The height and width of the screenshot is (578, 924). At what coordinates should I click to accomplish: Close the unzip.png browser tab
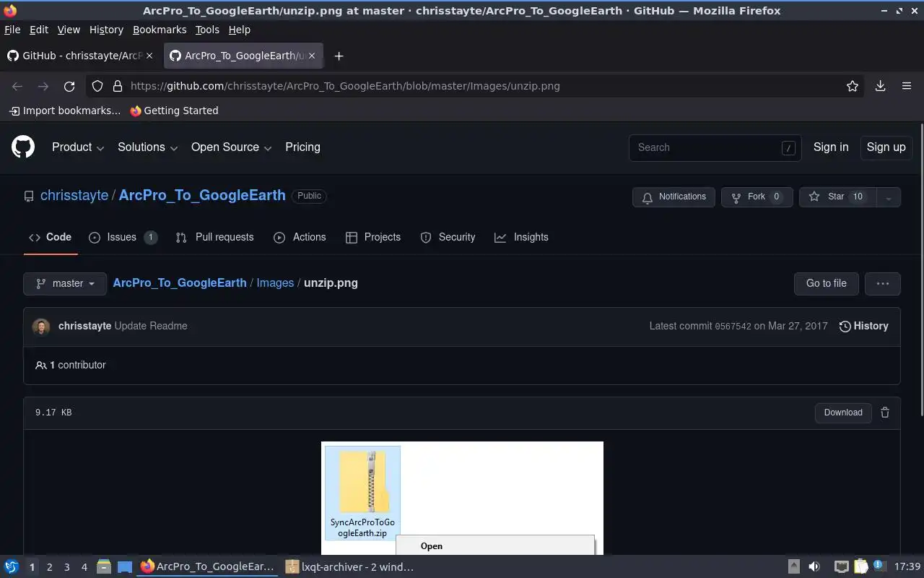pyautogui.click(x=312, y=56)
